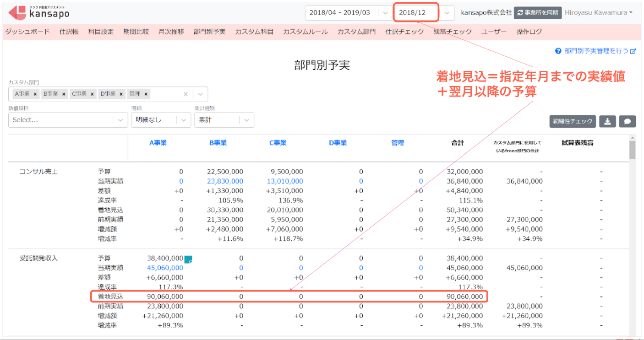Click the 事業所を同期 button
The height and width of the screenshot is (340, 644).
pyautogui.click(x=538, y=13)
